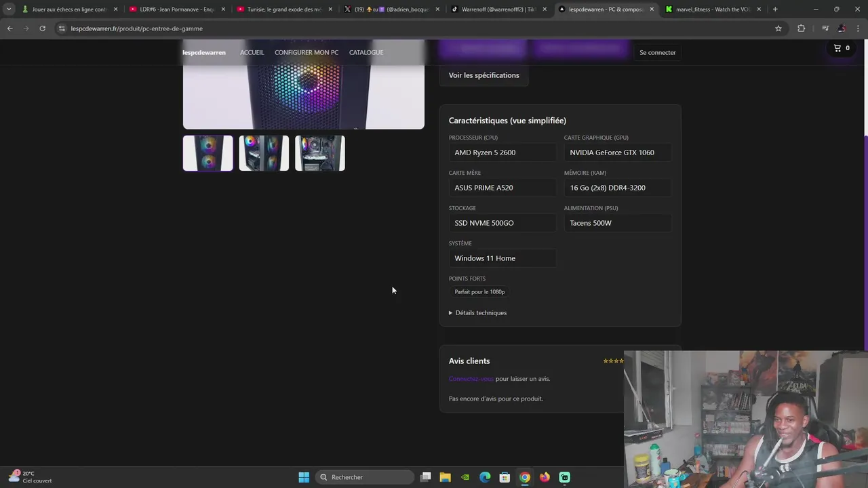Click the 'NVIDIA GeForce GTX 1060' field
Screen dimensions: 868x488
click(618, 152)
